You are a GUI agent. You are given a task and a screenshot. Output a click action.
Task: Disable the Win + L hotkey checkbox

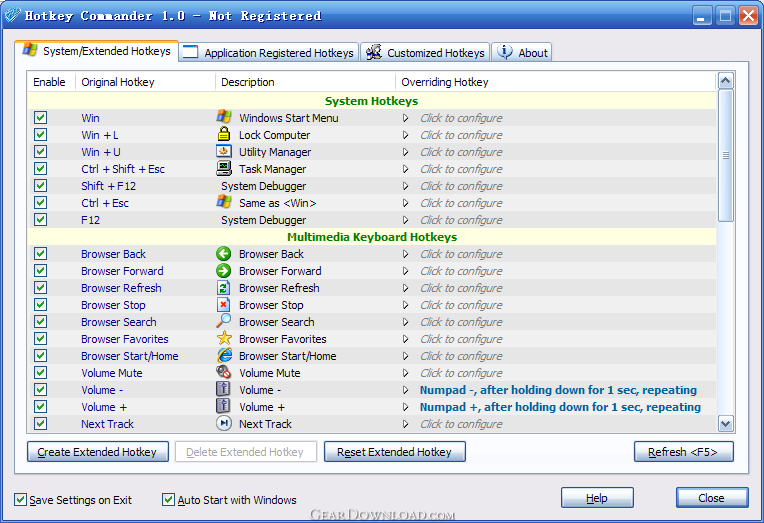(x=40, y=135)
